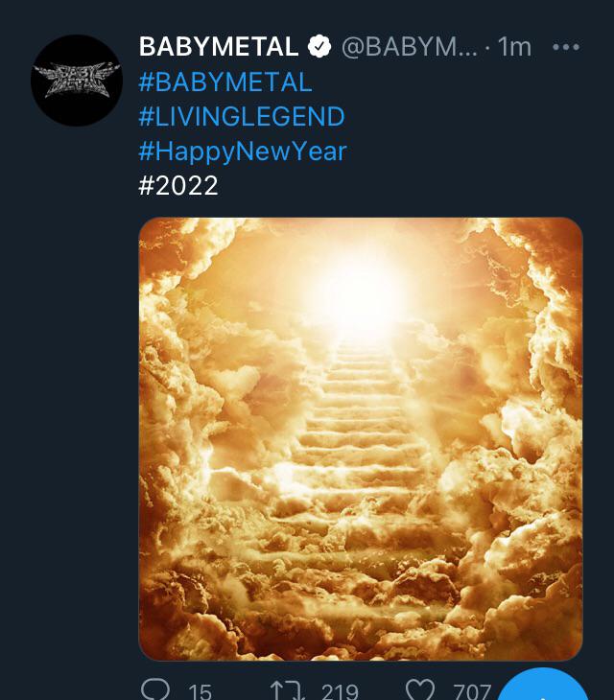614x700 pixels.
Task: Open the #BABYMETAL hashtag
Action: click(225, 81)
